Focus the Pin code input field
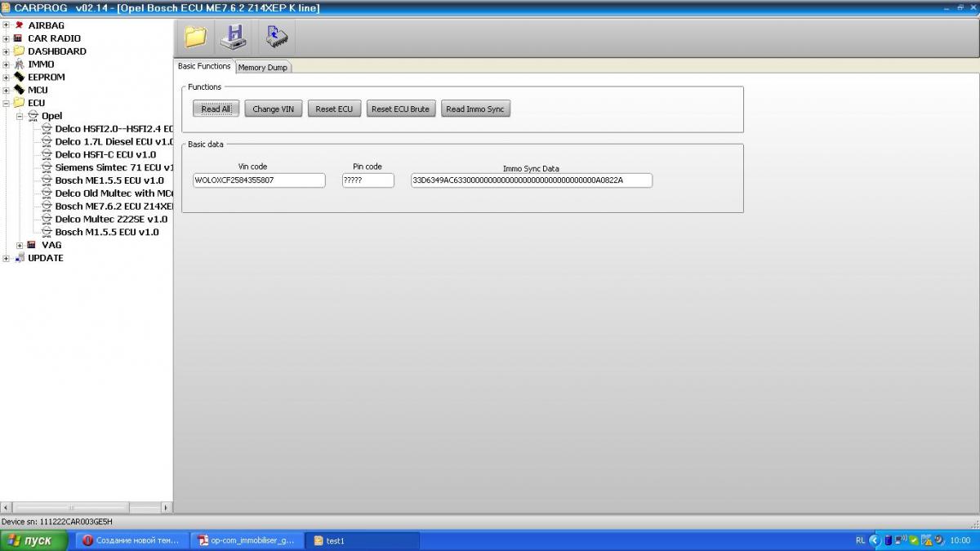The image size is (980, 551). (x=367, y=180)
